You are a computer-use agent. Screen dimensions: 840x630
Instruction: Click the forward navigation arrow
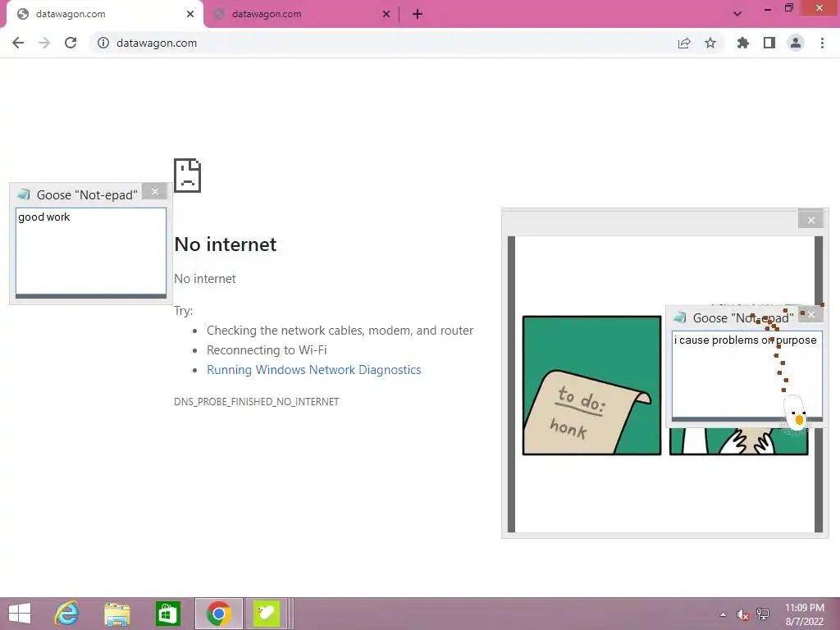tap(44, 43)
